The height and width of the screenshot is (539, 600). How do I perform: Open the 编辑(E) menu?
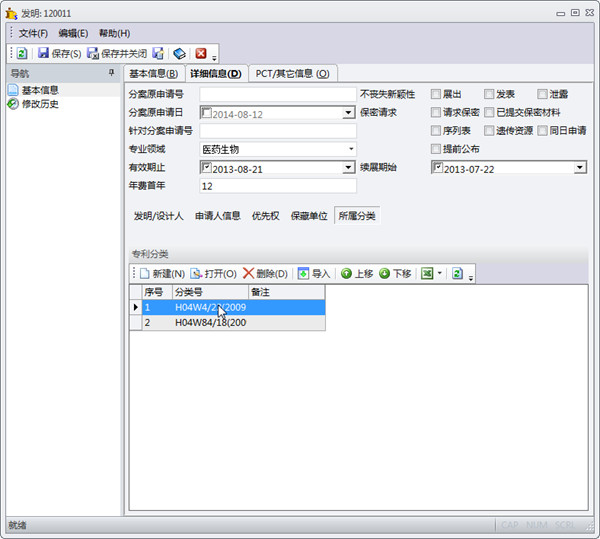tap(73, 33)
